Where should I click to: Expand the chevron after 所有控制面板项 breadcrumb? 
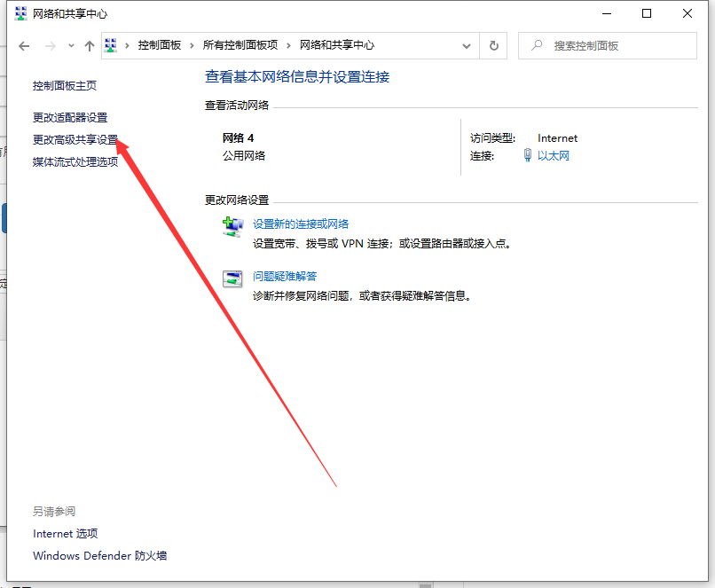289,45
